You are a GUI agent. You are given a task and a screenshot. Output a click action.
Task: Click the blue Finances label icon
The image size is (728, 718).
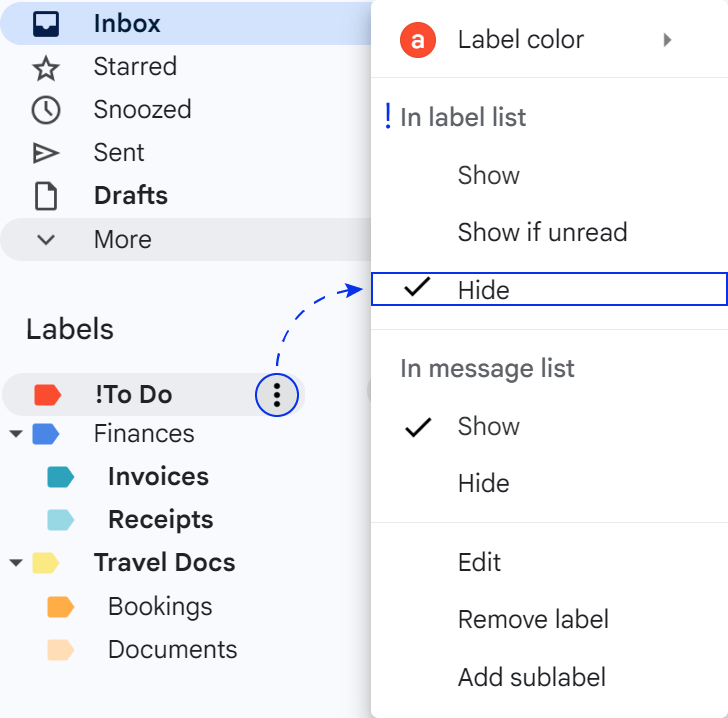tap(46, 434)
